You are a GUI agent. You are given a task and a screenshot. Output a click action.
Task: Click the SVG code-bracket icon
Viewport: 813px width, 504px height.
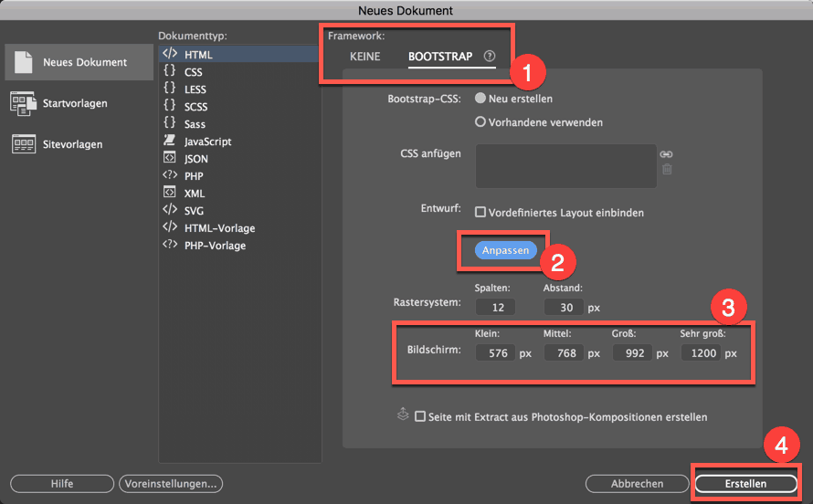click(170, 209)
